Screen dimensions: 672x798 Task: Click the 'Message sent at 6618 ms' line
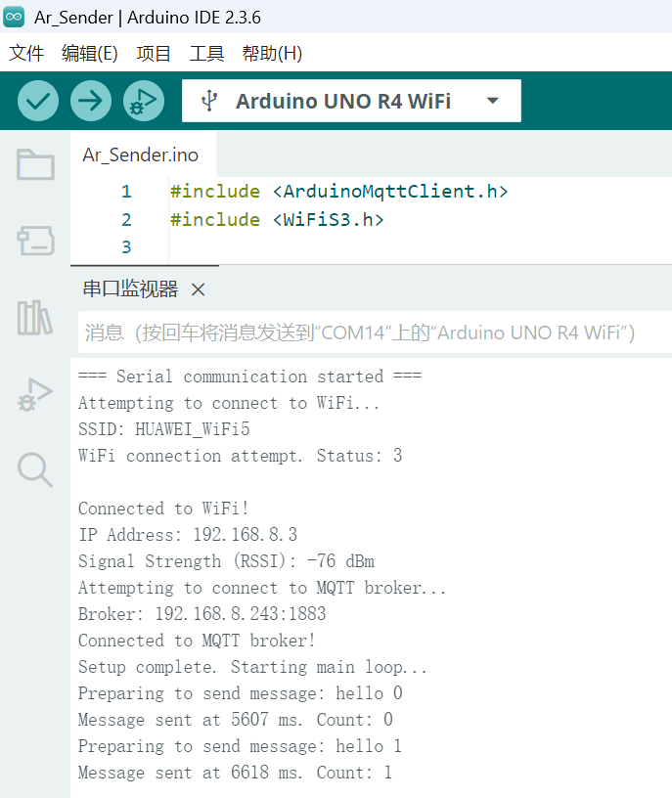(x=236, y=773)
